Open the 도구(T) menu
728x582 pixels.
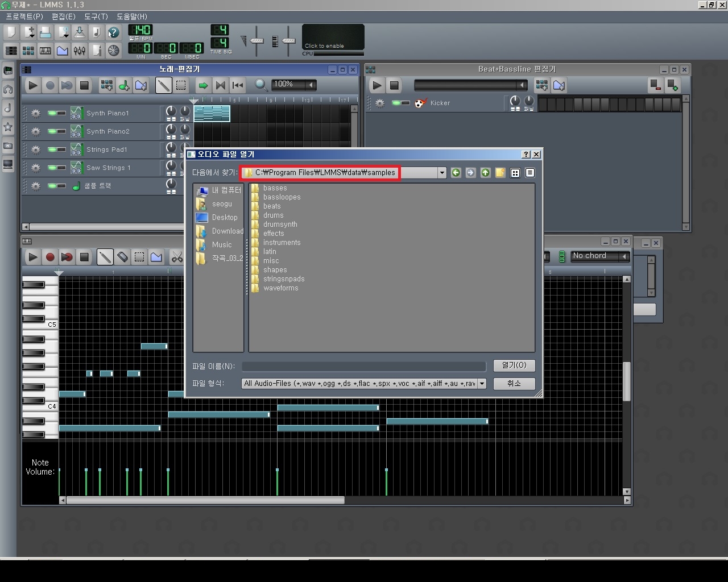(x=96, y=16)
